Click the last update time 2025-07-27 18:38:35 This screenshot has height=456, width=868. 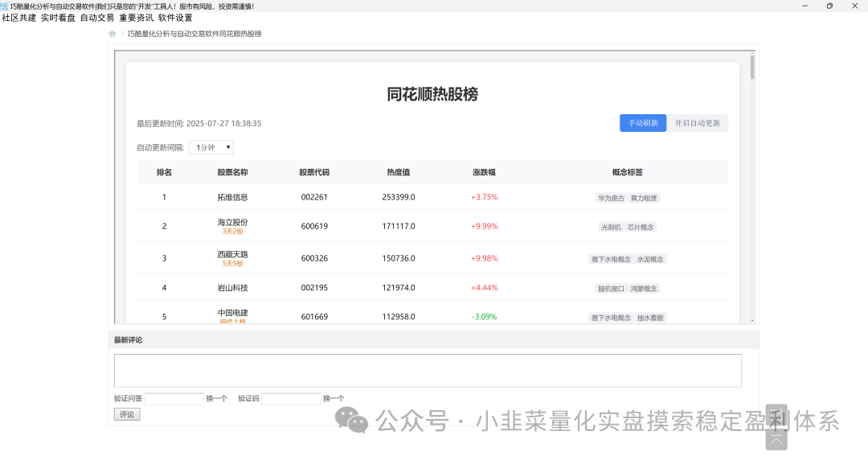(x=223, y=124)
